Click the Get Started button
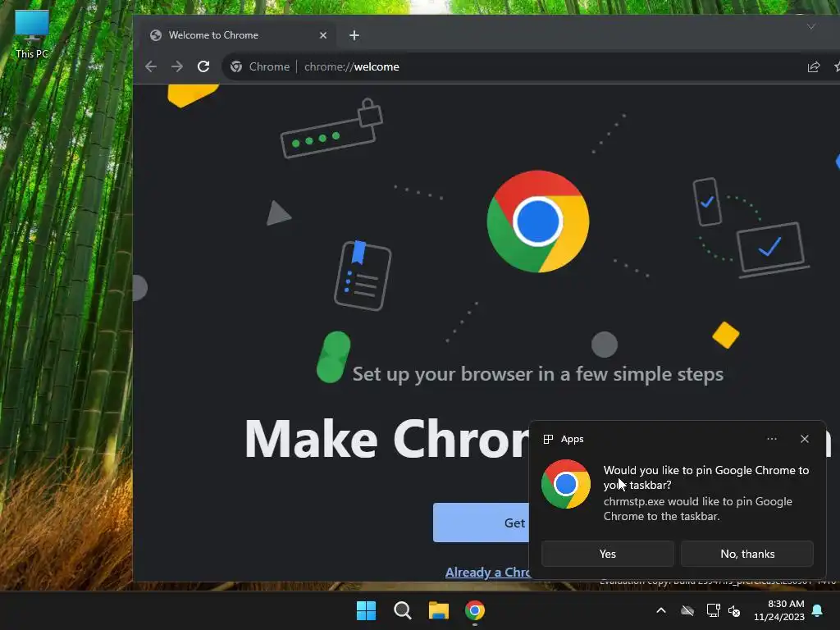 tap(481, 523)
